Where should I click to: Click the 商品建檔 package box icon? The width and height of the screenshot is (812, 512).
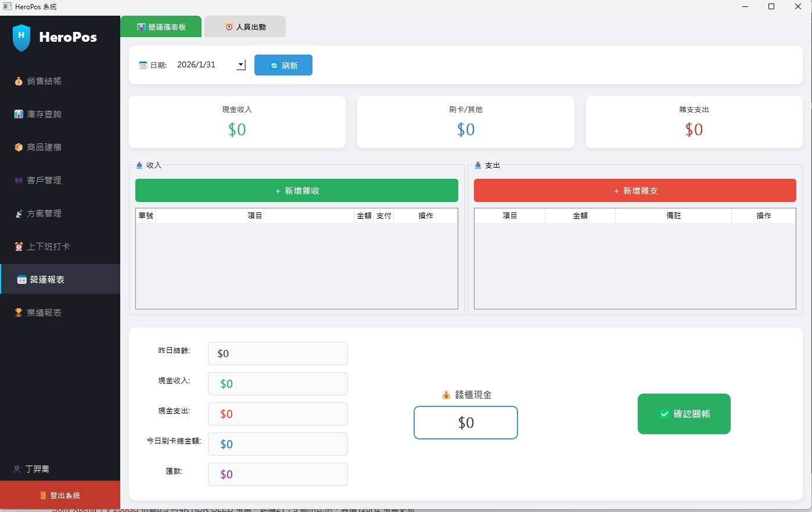18,147
